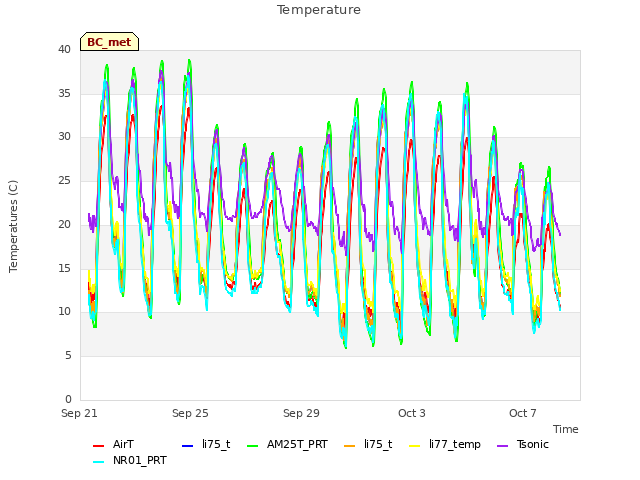
Task: Click the Temperatures (C) axis label
Action: coord(13,226)
